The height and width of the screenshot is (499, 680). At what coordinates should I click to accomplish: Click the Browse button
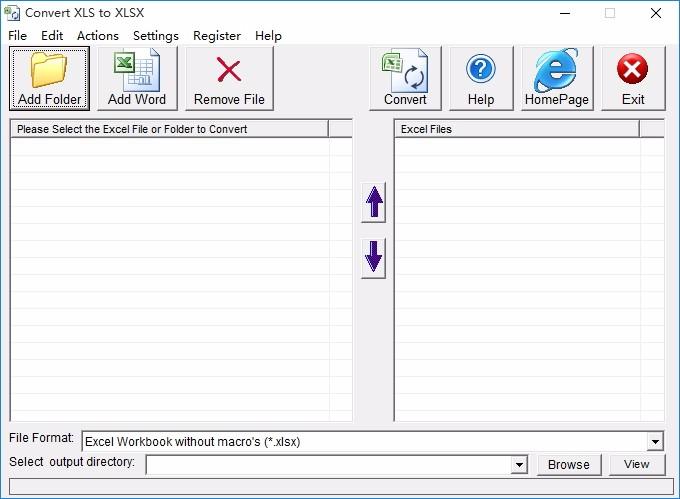[x=569, y=465]
